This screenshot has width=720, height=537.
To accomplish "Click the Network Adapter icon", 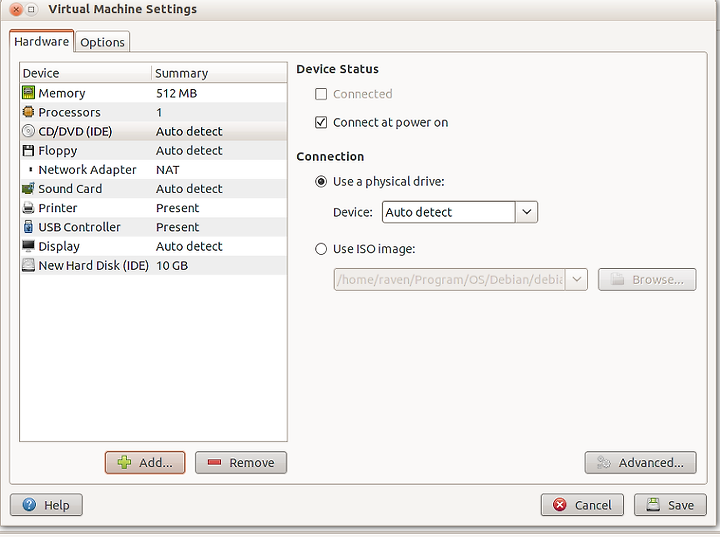I will 30,170.
